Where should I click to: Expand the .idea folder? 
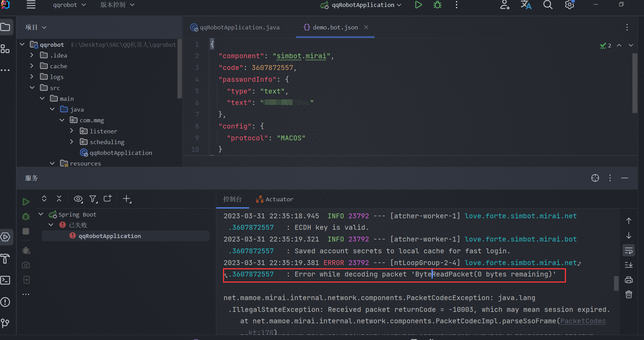tap(32, 55)
